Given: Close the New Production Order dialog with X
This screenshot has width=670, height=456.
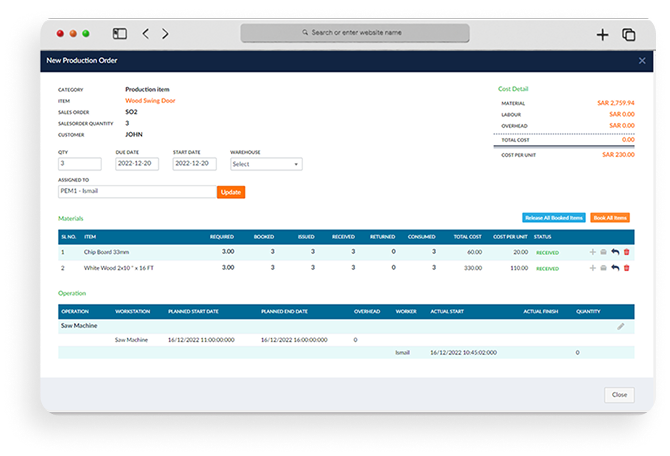Looking at the screenshot, I should (642, 61).
